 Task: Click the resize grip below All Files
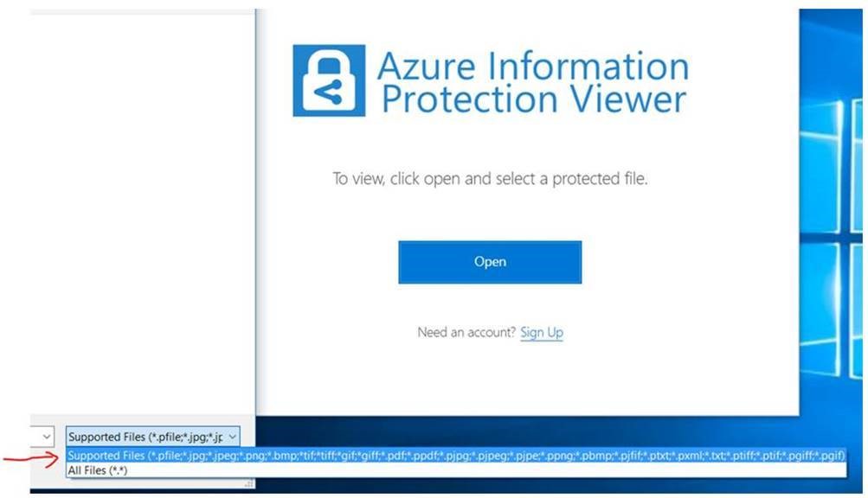[250, 484]
